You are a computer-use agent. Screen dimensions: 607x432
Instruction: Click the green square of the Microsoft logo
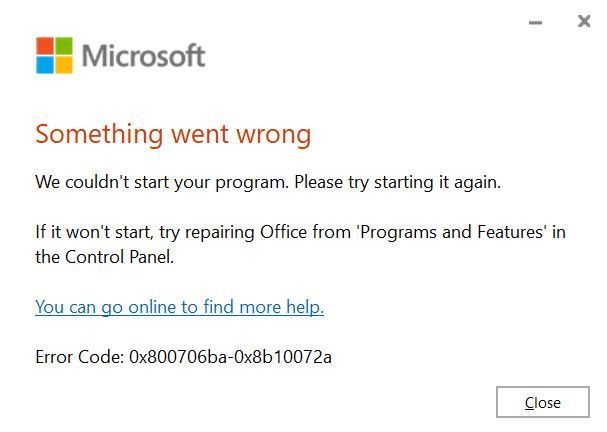[x=63, y=45]
